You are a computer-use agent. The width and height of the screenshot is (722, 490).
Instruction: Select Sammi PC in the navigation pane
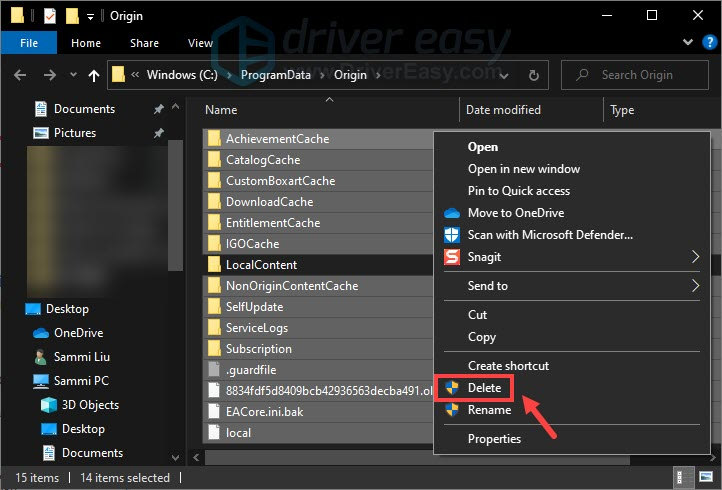coord(81,381)
